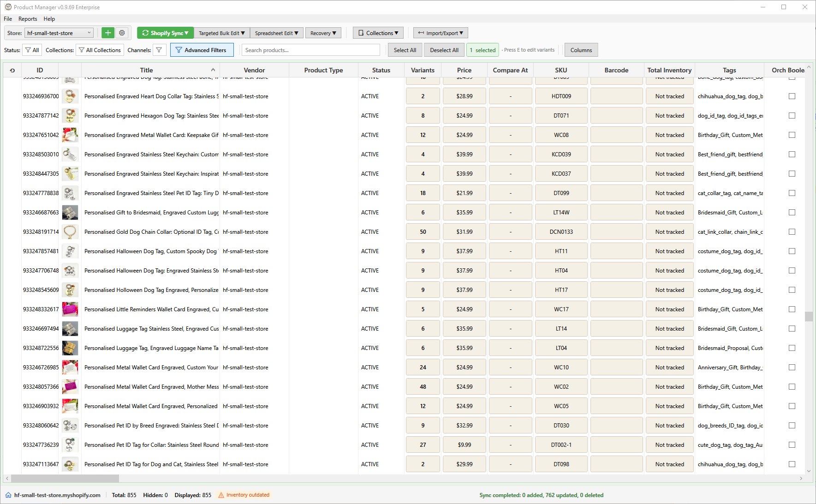Click the Collections panel icon
This screenshot has height=504, width=816.
pyautogui.click(x=360, y=33)
